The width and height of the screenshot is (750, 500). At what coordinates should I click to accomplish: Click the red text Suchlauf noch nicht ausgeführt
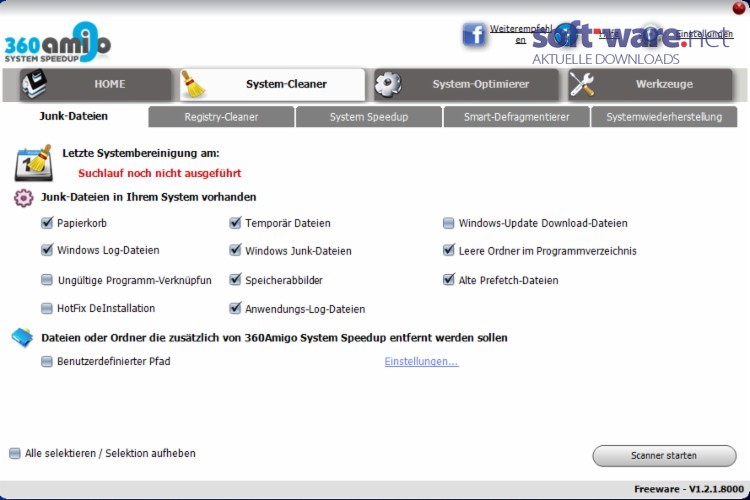pyautogui.click(x=160, y=173)
